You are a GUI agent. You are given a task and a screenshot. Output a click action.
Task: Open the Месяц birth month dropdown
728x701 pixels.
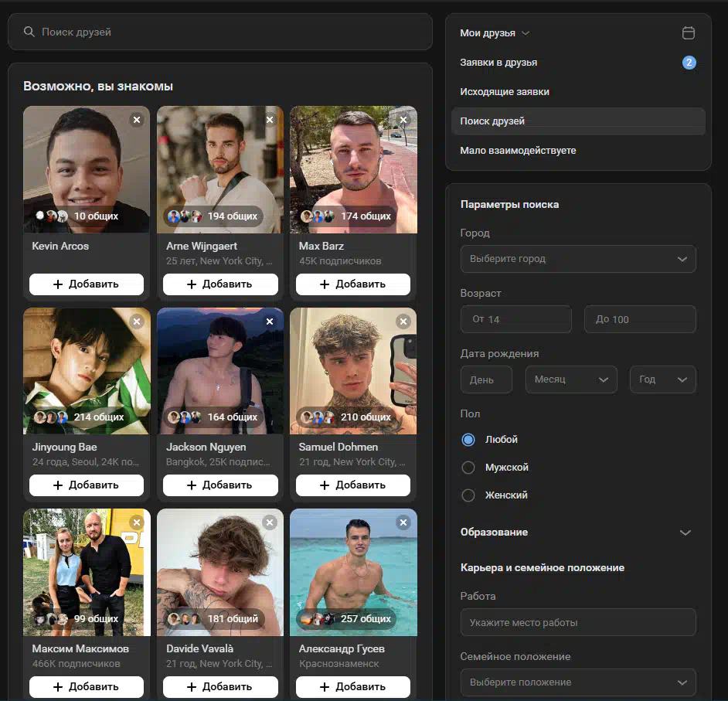pyautogui.click(x=571, y=379)
